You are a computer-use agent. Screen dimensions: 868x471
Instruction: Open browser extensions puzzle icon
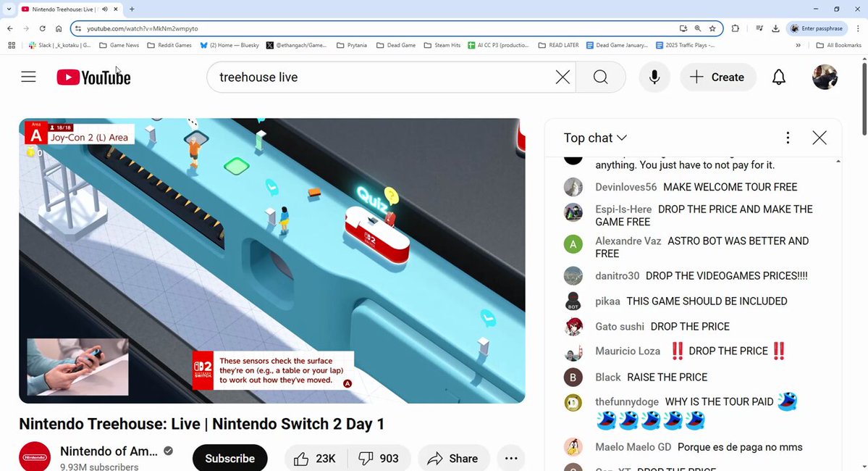pyautogui.click(x=735, y=28)
